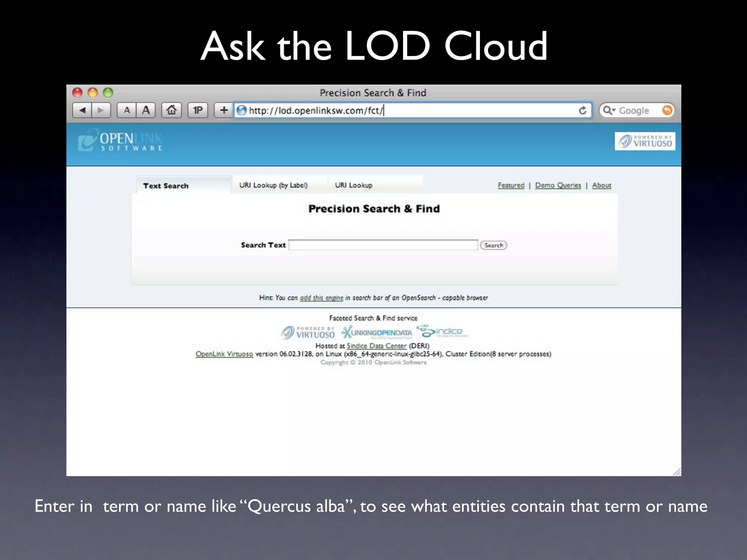Click the Sindice logo in footer
The width and height of the screenshot is (747, 560).
(442, 331)
